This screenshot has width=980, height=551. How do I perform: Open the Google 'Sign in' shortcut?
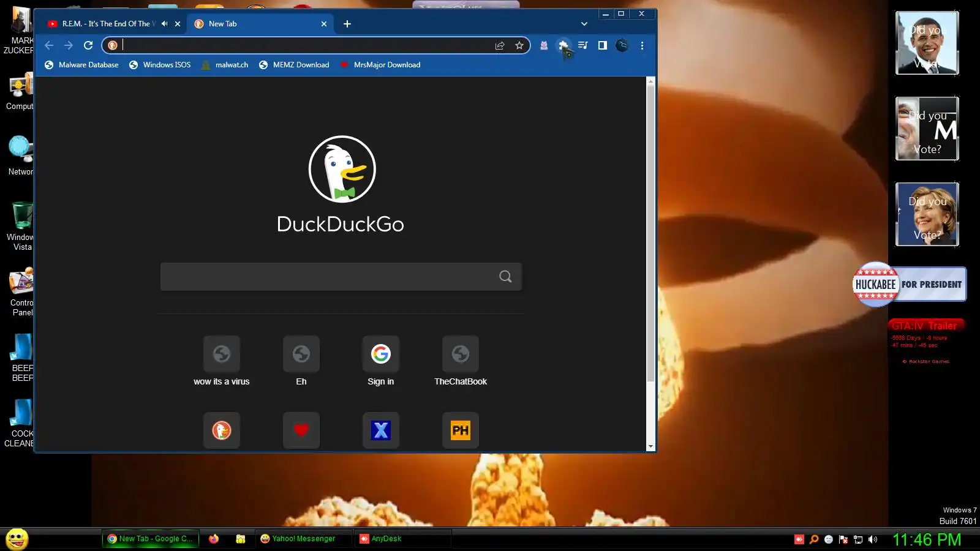(381, 361)
